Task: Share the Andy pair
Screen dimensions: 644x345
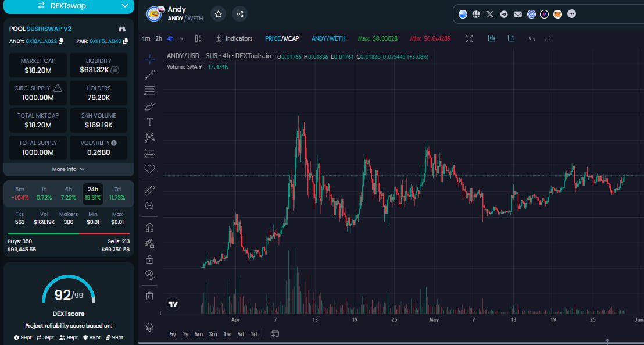Action: (x=240, y=15)
